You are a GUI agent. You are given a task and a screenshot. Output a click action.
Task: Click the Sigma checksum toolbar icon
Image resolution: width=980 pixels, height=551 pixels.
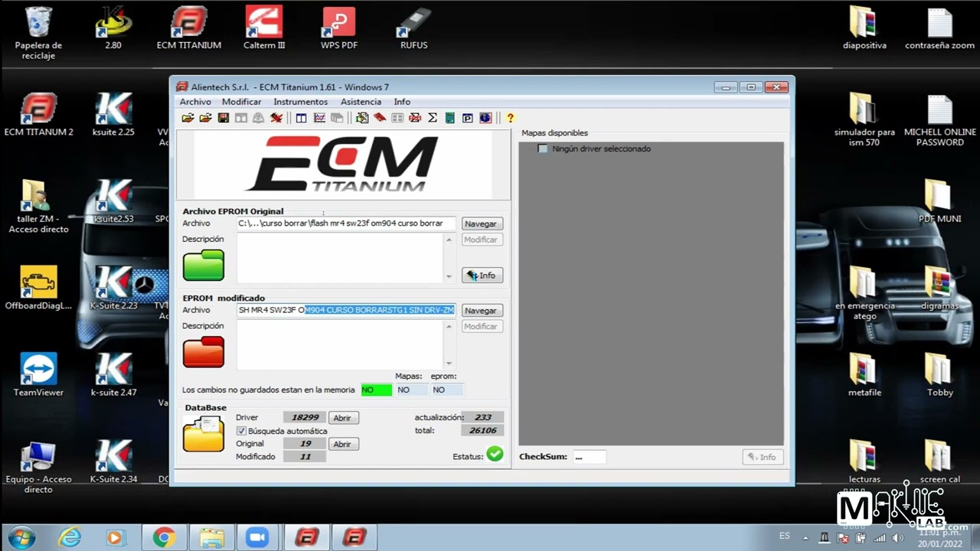433,118
